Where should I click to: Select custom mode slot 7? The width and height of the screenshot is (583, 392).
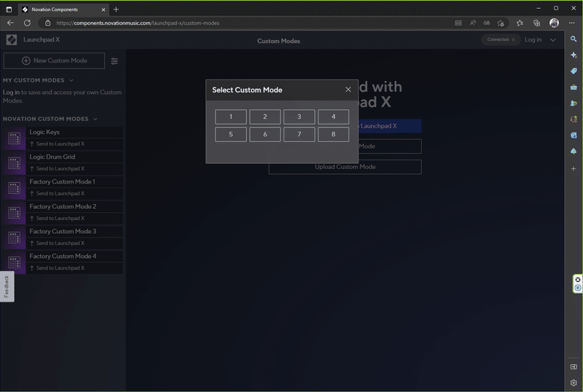299,134
